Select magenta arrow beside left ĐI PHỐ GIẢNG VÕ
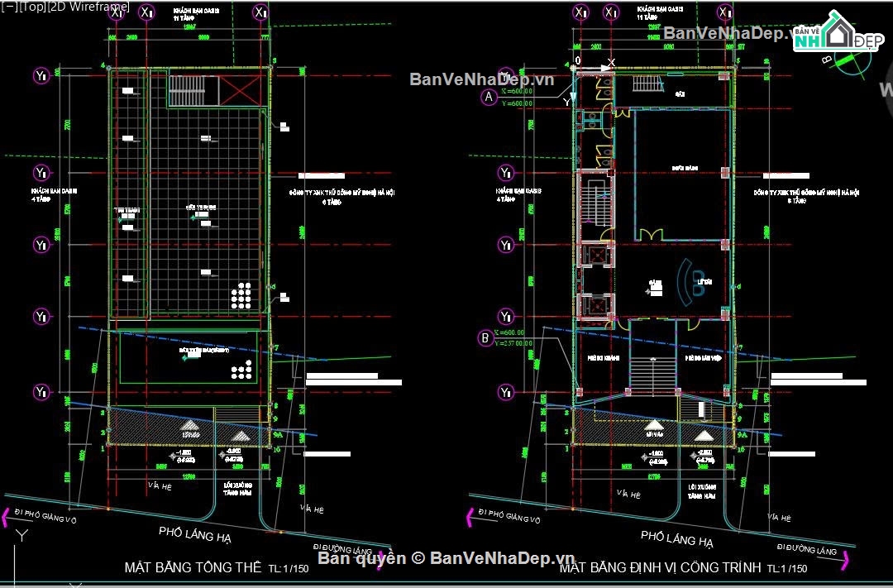The height and width of the screenshot is (588, 893). click(x=6, y=516)
